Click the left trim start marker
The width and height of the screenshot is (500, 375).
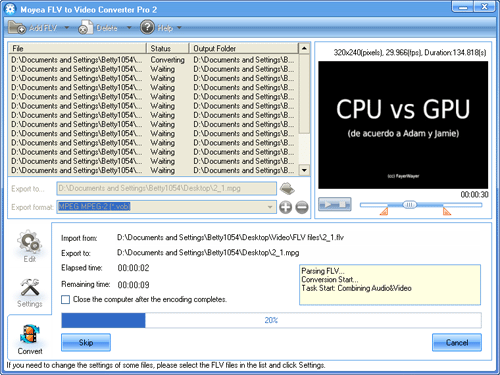click(x=384, y=211)
